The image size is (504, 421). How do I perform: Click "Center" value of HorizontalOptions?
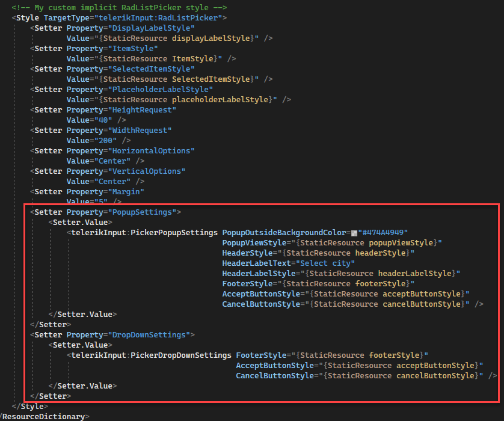pyautogui.click(x=112, y=161)
